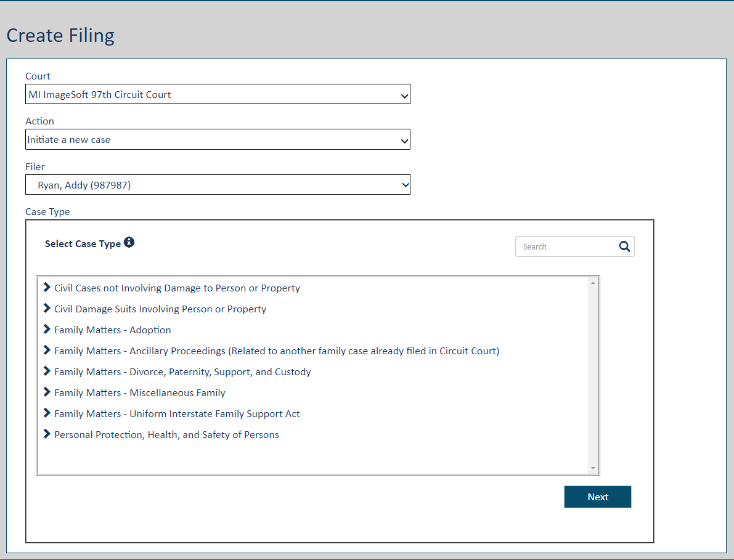Expand Uniform Interstate Family Support Act chevron
The image size is (734, 560).
[47, 413]
